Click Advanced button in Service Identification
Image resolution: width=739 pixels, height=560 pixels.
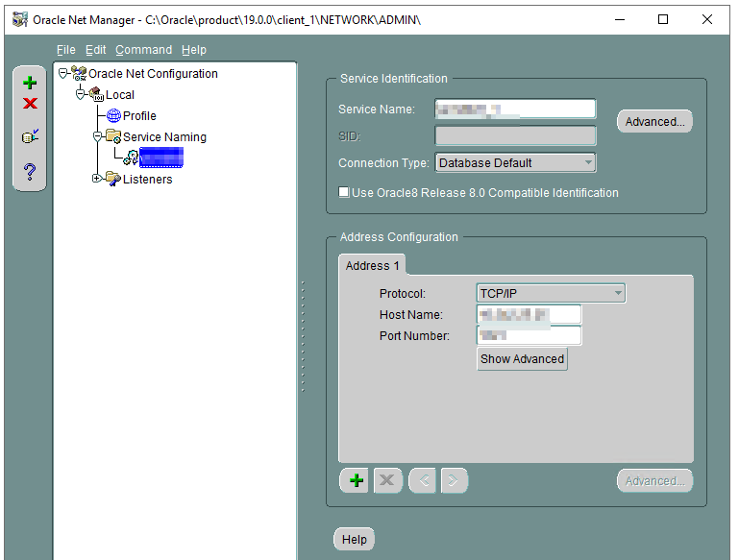click(x=654, y=122)
